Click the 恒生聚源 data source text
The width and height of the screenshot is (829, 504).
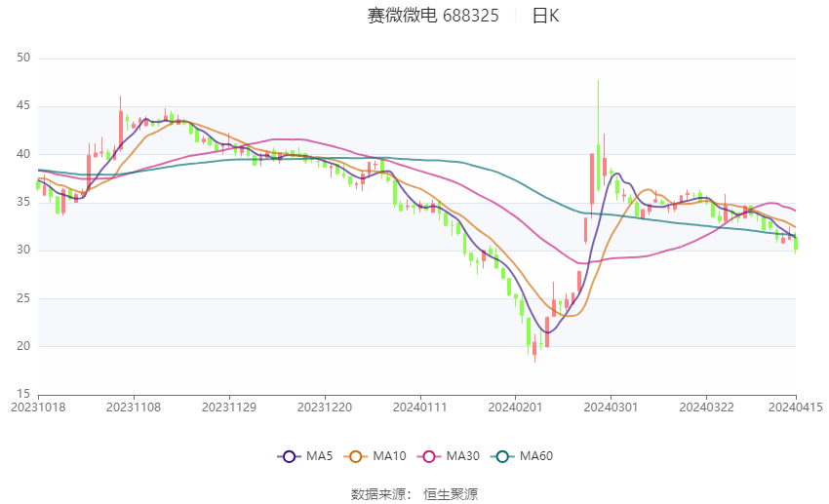(451, 494)
